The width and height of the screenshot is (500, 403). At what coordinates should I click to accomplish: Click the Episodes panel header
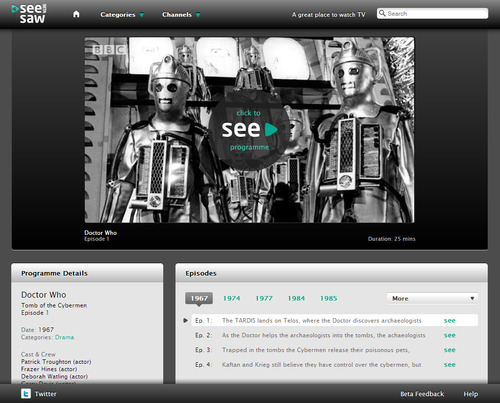click(x=332, y=273)
